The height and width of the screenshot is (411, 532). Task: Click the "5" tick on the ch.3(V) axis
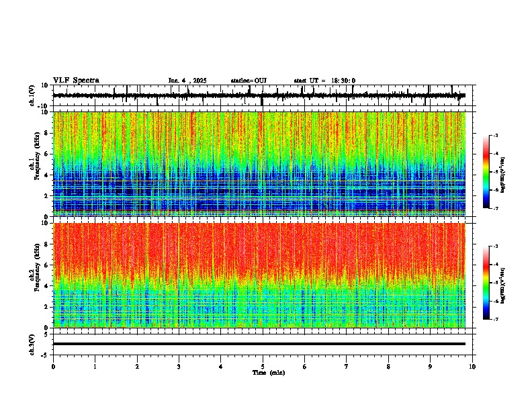pyautogui.click(x=47, y=334)
